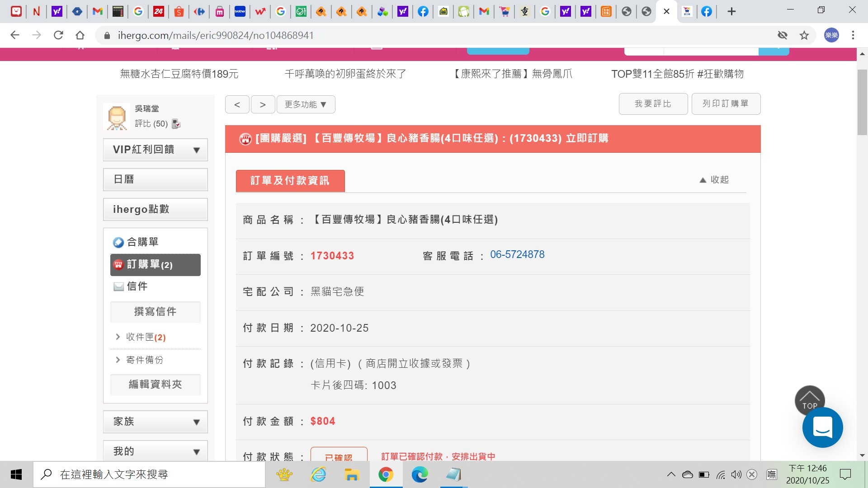Screen dimensions: 868x488
Task: Open the browser home page
Action: [x=80, y=35]
